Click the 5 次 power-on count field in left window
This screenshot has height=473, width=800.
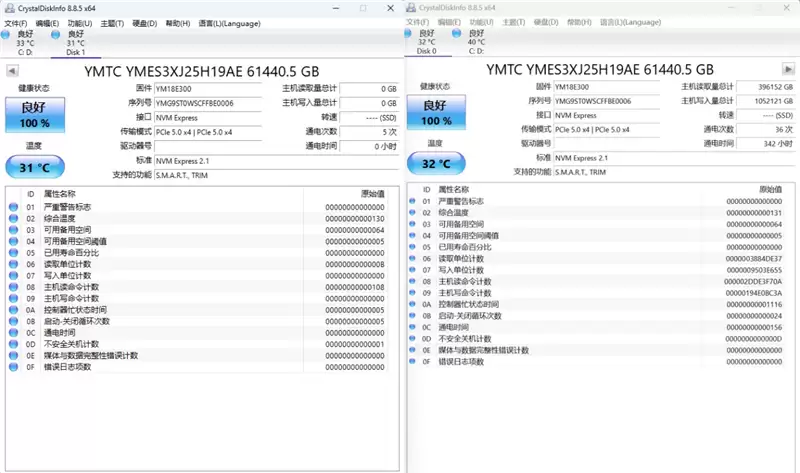coord(369,132)
